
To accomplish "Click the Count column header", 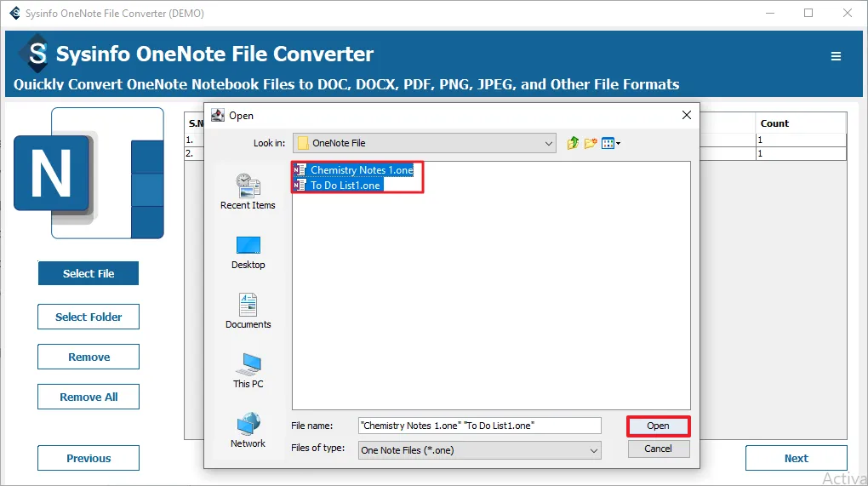I will (x=801, y=123).
